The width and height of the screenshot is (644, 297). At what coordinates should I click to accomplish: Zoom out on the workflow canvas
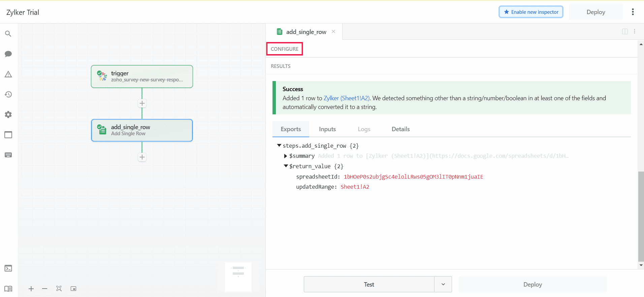click(x=44, y=289)
